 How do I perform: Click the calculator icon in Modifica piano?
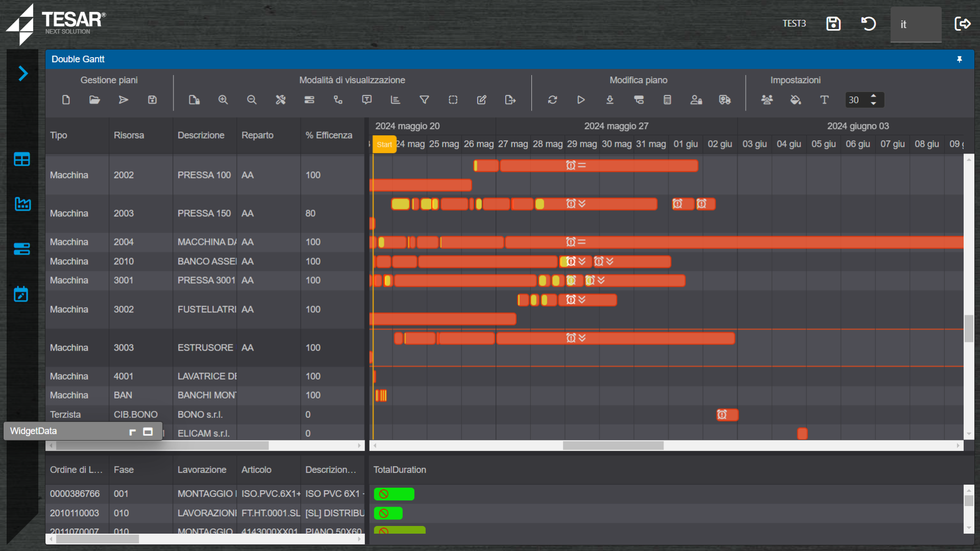coord(667,100)
